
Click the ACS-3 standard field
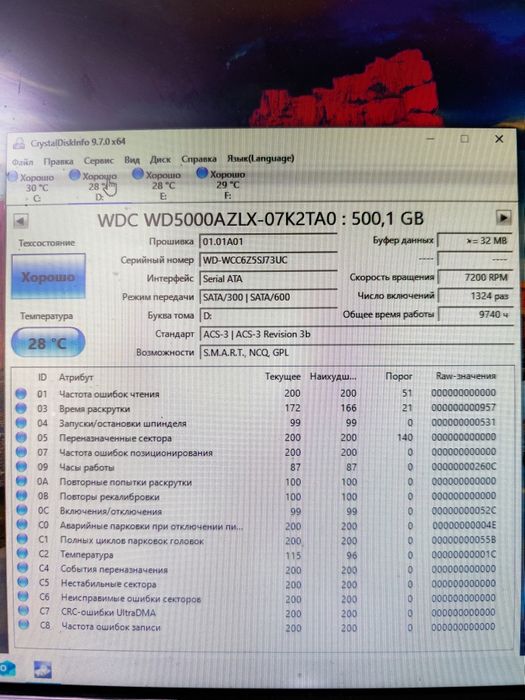(356, 334)
